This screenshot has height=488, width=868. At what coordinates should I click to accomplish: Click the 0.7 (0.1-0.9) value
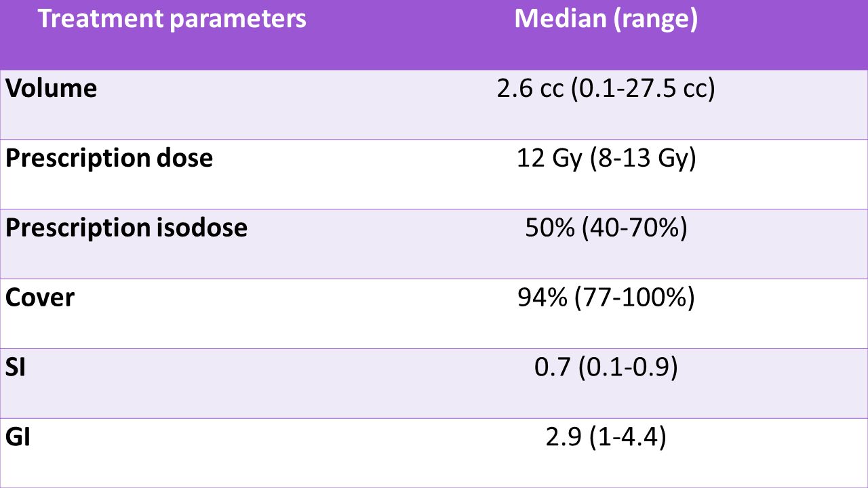[x=606, y=368]
